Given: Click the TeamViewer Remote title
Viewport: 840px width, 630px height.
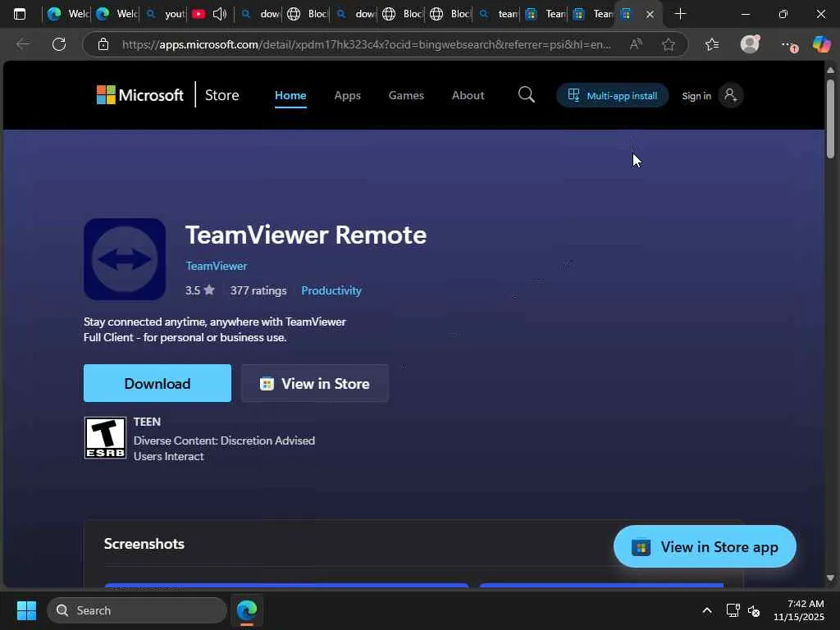Looking at the screenshot, I should 306,235.
